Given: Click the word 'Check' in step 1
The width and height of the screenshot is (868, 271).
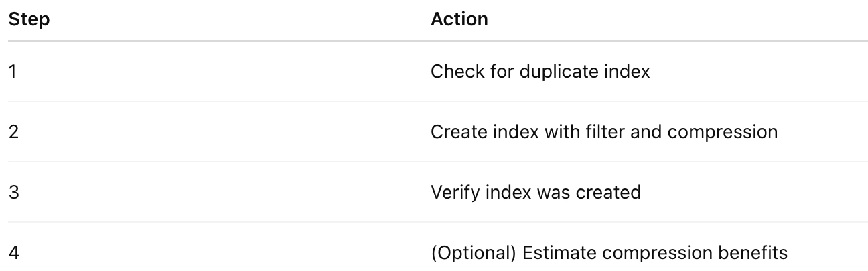Looking at the screenshot, I should click(x=457, y=71).
